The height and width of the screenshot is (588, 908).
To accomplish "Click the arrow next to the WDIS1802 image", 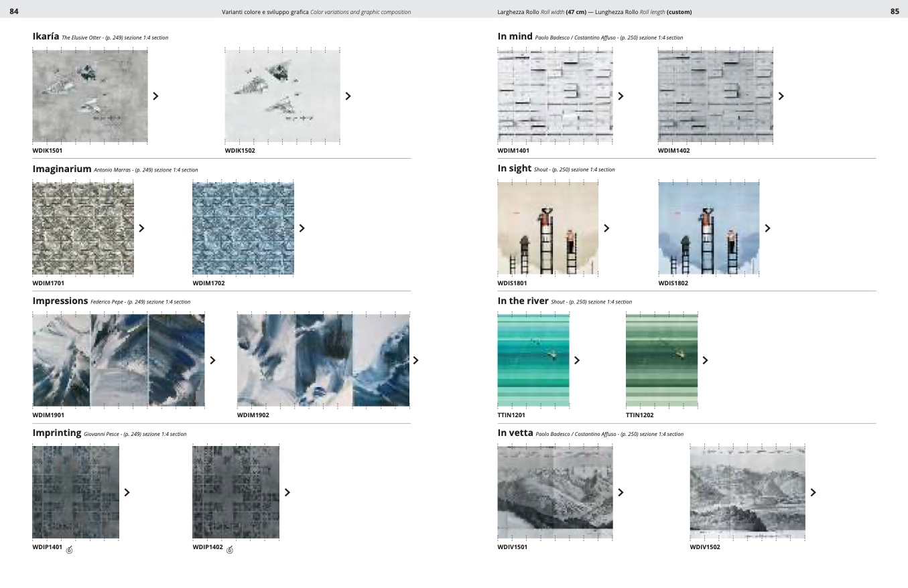I will (x=767, y=228).
